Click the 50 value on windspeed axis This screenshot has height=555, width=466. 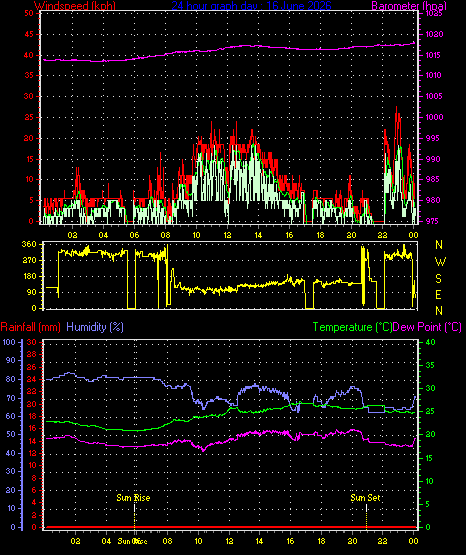(29, 13)
